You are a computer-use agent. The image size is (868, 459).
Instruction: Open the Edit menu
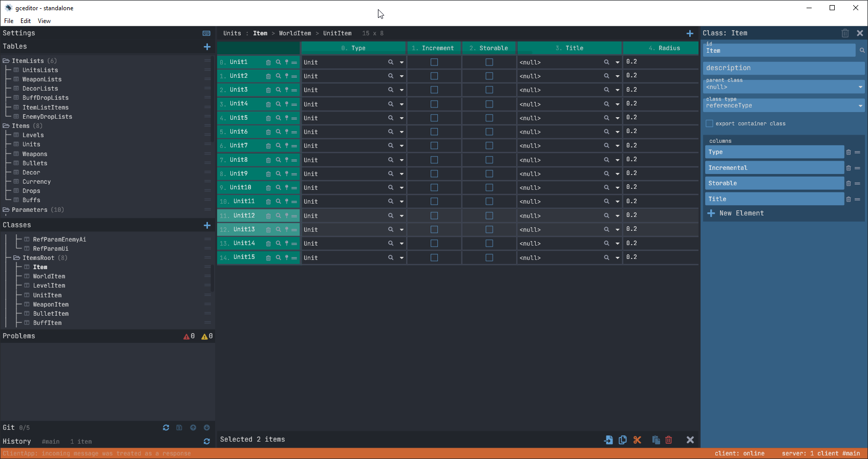(x=26, y=21)
